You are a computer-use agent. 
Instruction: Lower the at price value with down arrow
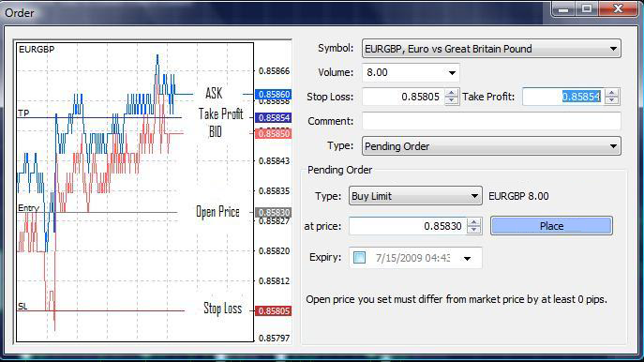(473, 230)
